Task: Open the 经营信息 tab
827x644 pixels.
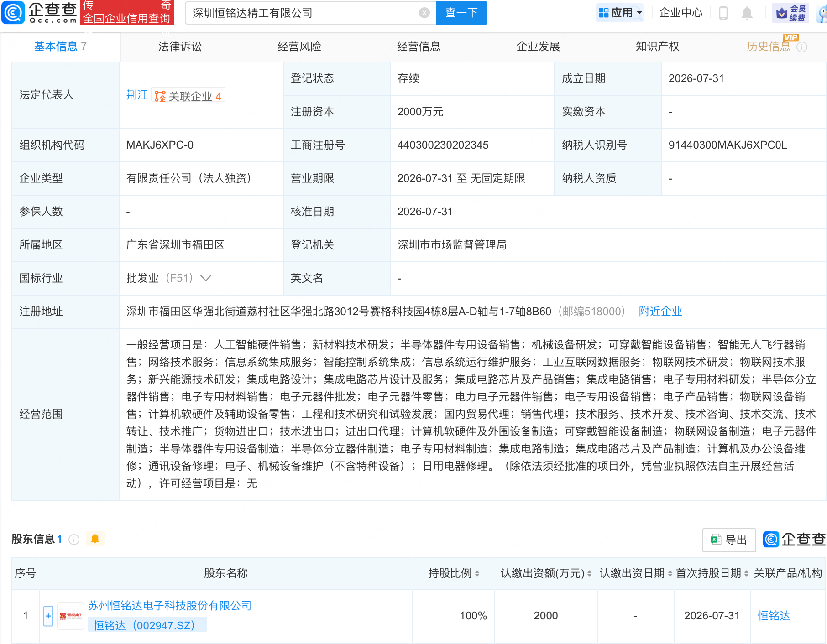Action: tap(419, 47)
